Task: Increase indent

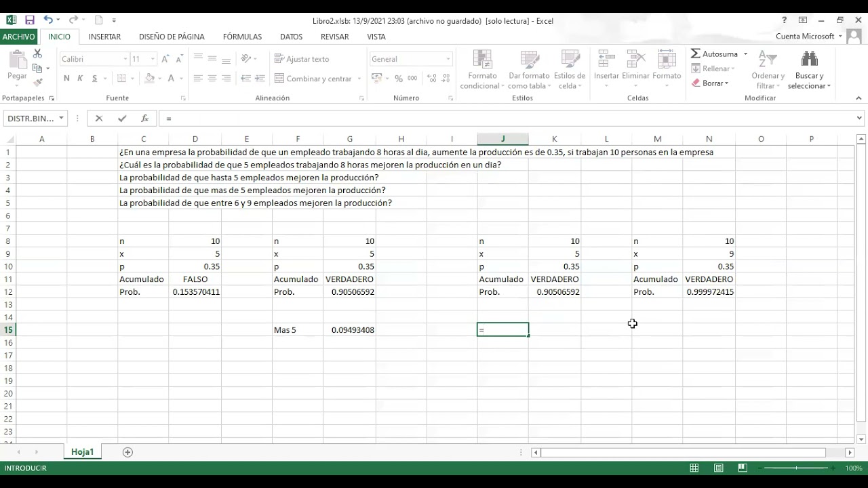Action: coord(260,79)
